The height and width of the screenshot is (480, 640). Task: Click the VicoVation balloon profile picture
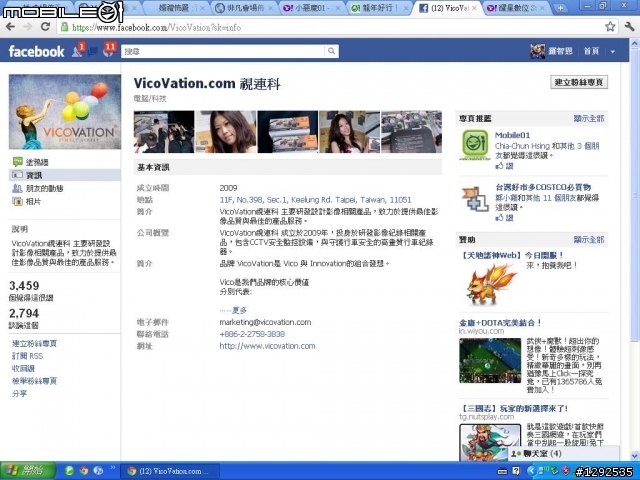[x=65, y=111]
